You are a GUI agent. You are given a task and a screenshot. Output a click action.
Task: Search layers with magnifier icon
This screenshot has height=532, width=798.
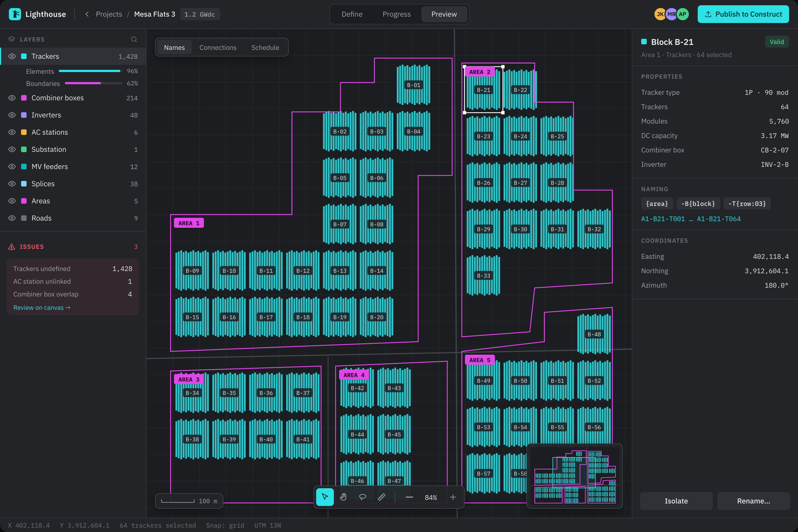[134, 39]
